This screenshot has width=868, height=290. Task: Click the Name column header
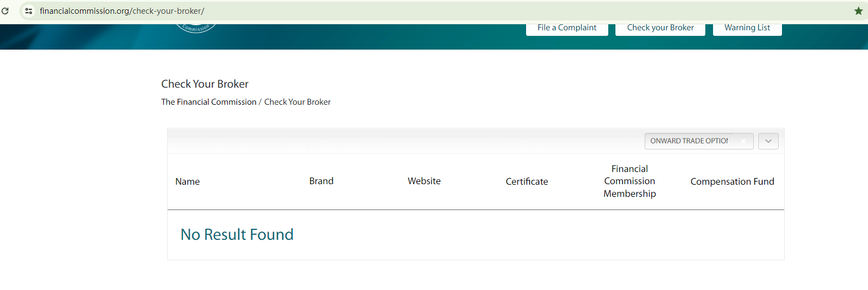pyautogui.click(x=187, y=181)
